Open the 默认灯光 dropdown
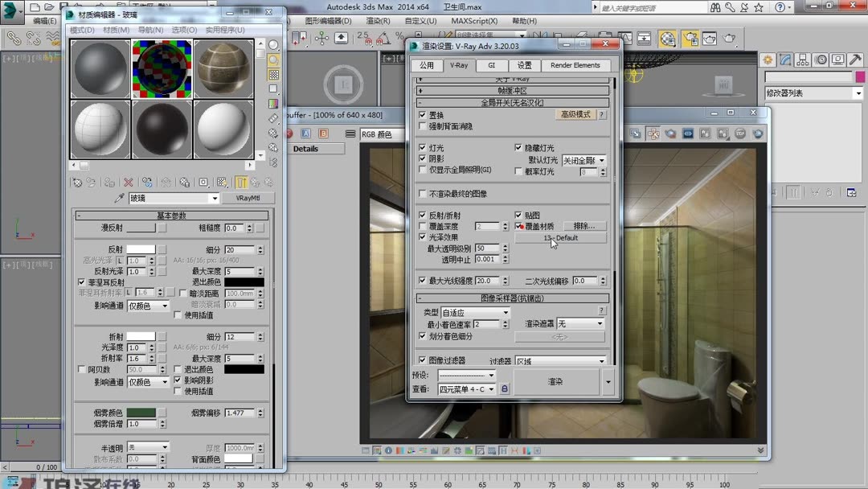This screenshot has width=868, height=489. click(x=601, y=160)
